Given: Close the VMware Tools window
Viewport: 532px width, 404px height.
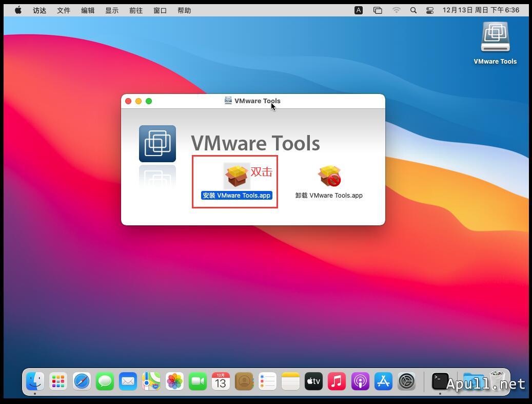Looking at the screenshot, I should (128, 101).
